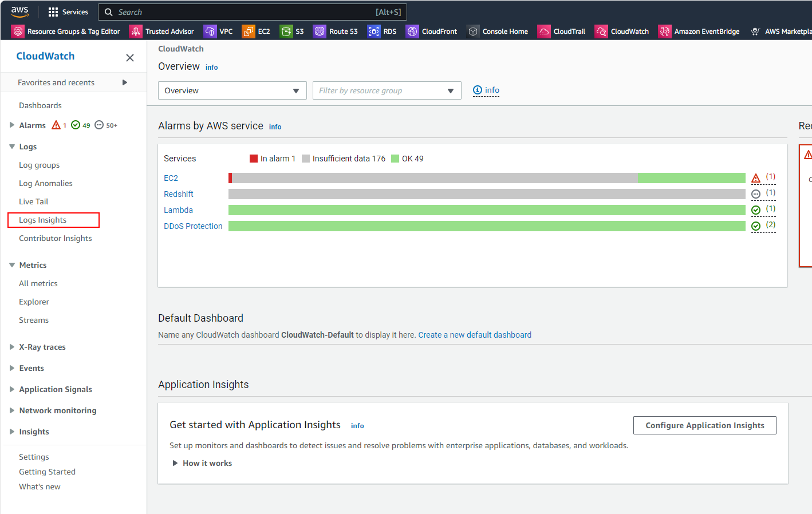Screen dimensions: 812x514
Task: Open the Console Home shortcut
Action: [x=498, y=31]
